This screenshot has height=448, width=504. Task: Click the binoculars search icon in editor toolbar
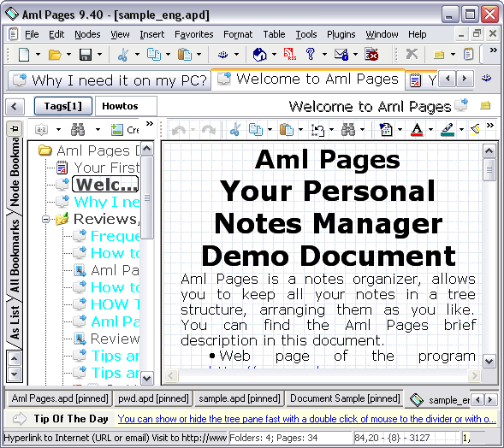pos(348,129)
